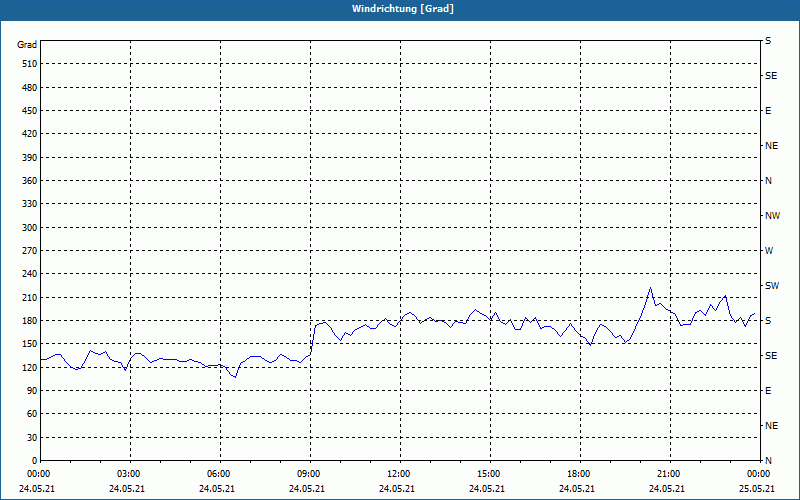This screenshot has width=800, height=500.
Task: Click the SE compass label at 480 level
Action: tap(771, 76)
